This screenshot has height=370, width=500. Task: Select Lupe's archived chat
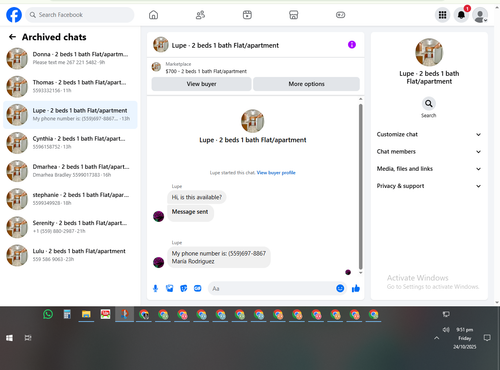pyautogui.click(x=70, y=115)
